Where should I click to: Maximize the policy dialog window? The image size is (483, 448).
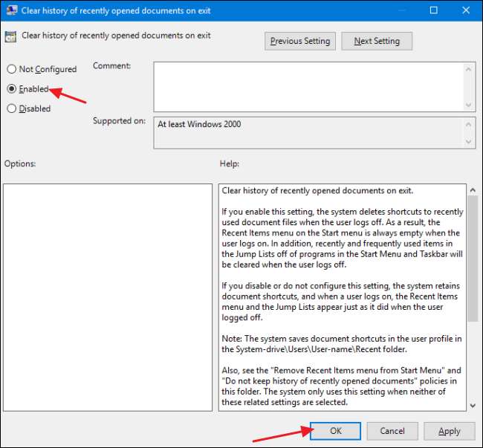coord(433,10)
